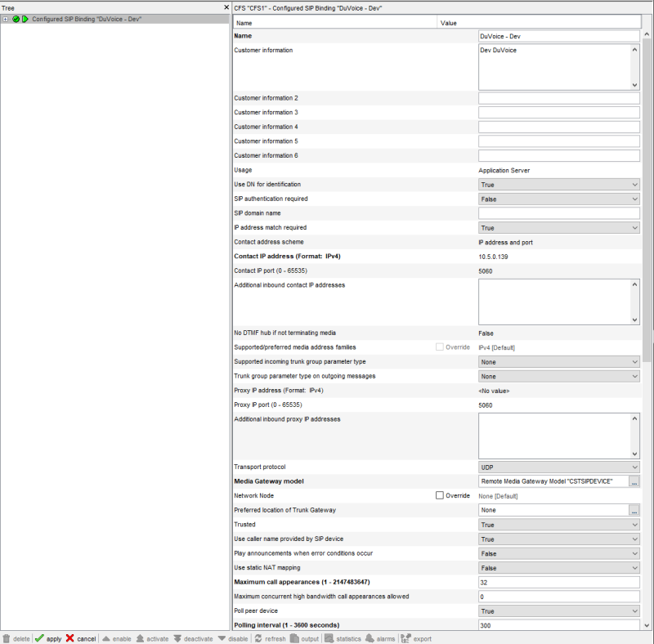Click the Polling interval input field
This screenshot has height=644, width=654.
point(559,625)
